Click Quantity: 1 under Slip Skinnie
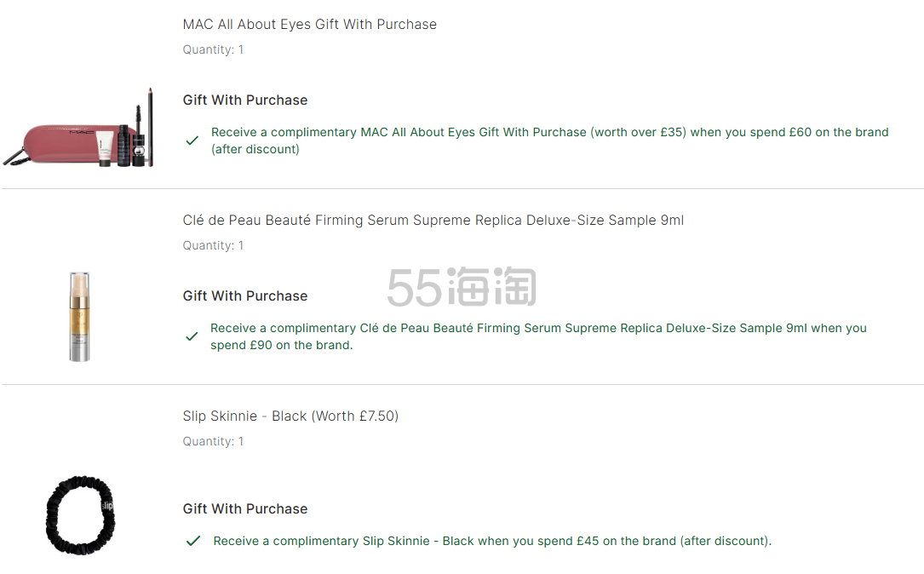 tap(213, 442)
